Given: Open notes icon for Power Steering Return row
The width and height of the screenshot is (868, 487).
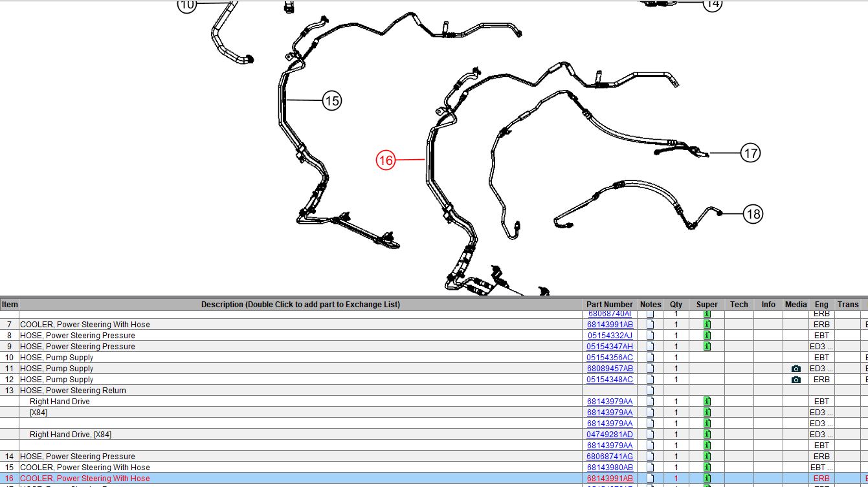Looking at the screenshot, I should coord(651,391).
